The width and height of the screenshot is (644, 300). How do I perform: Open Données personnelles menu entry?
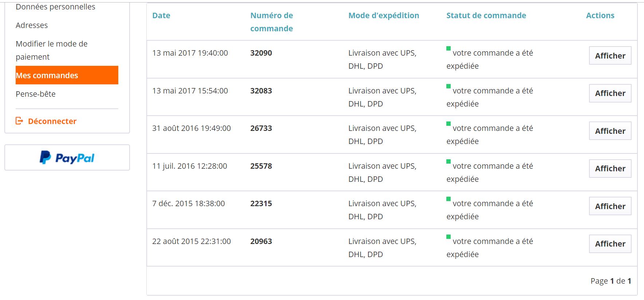(55, 7)
